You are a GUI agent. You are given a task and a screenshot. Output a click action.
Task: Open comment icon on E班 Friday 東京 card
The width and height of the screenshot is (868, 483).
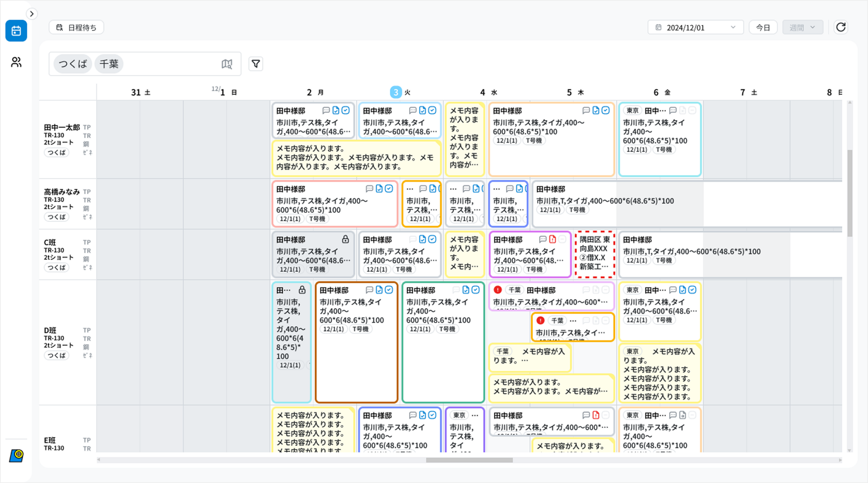(673, 415)
